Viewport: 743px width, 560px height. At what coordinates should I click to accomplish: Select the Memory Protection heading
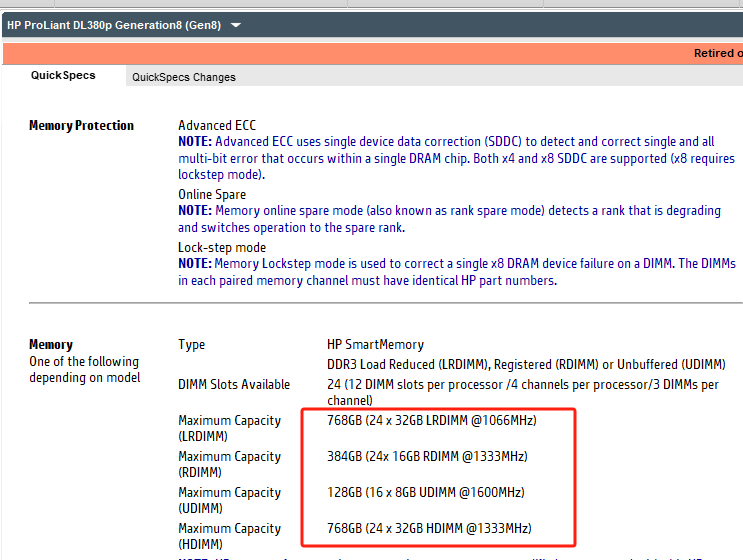tap(82, 126)
